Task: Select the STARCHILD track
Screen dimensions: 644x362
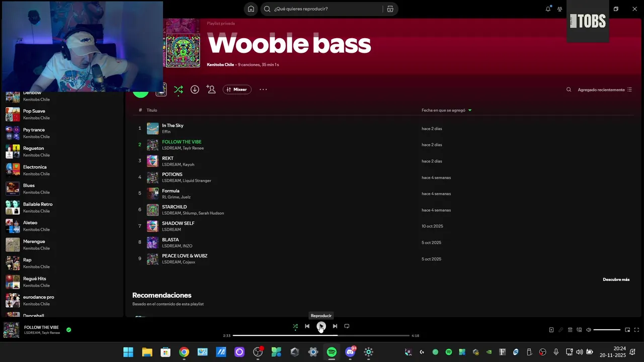Action: coord(382,210)
